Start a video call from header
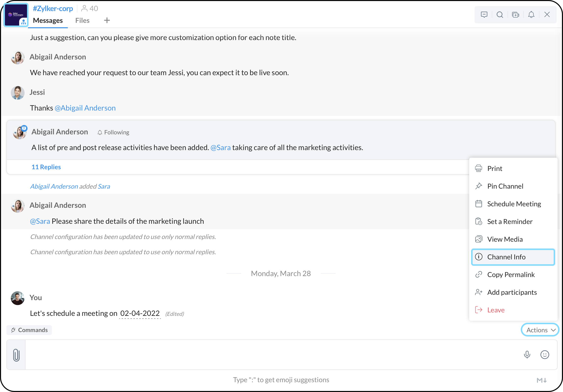 coord(515,15)
